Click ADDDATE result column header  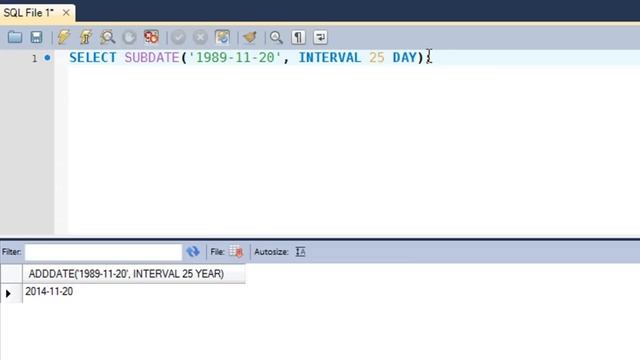tap(134, 274)
